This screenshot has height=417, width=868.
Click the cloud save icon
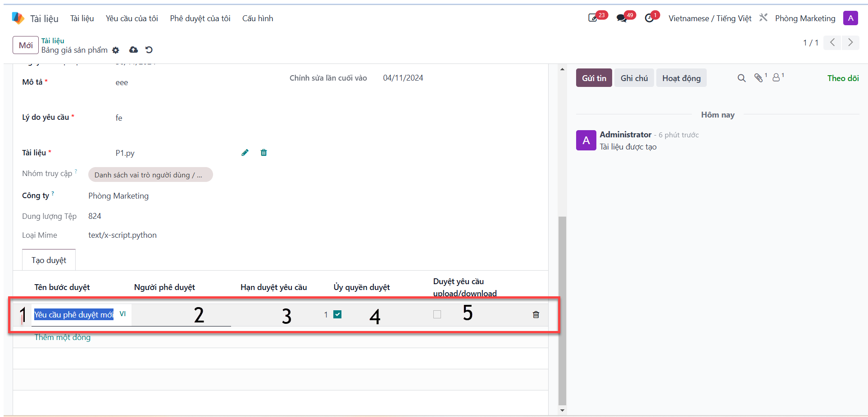(x=134, y=50)
